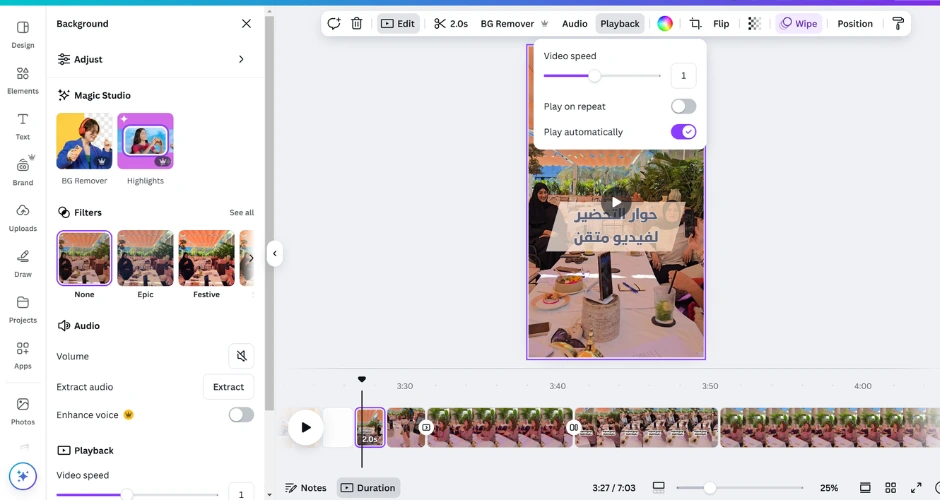Open the Elements sidebar panel
This screenshot has height=500, width=940.
(23, 79)
